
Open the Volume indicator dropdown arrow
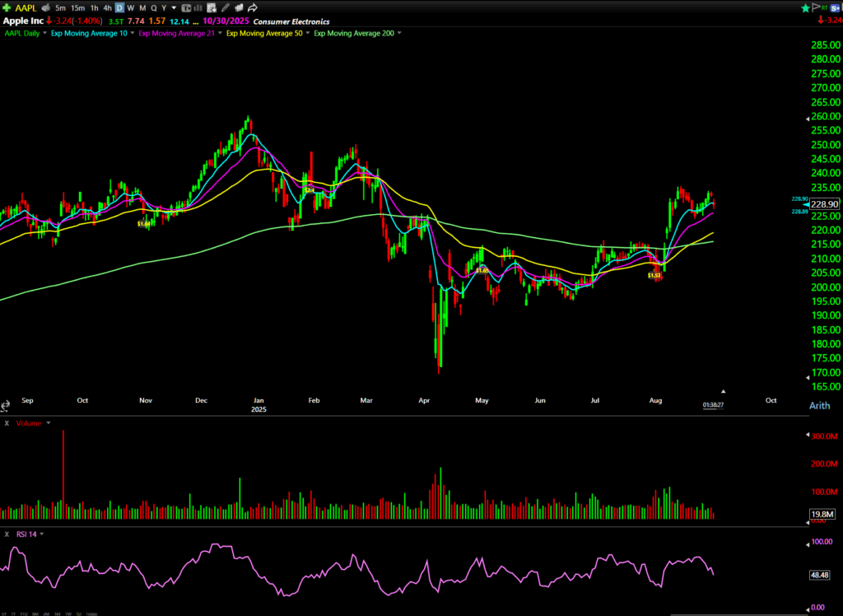pyautogui.click(x=49, y=423)
